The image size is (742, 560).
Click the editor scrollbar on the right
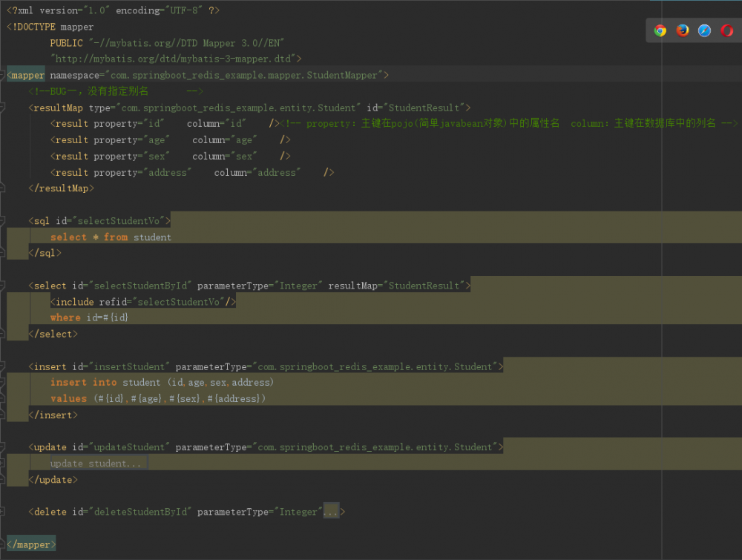coord(738,223)
